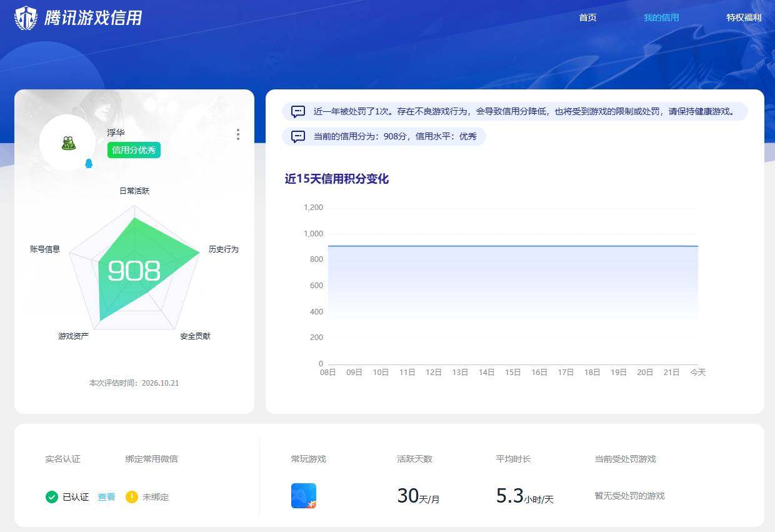Image resolution: width=775 pixels, height=532 pixels.
Task: Click the message icon beside punishment notice
Action: [x=298, y=111]
